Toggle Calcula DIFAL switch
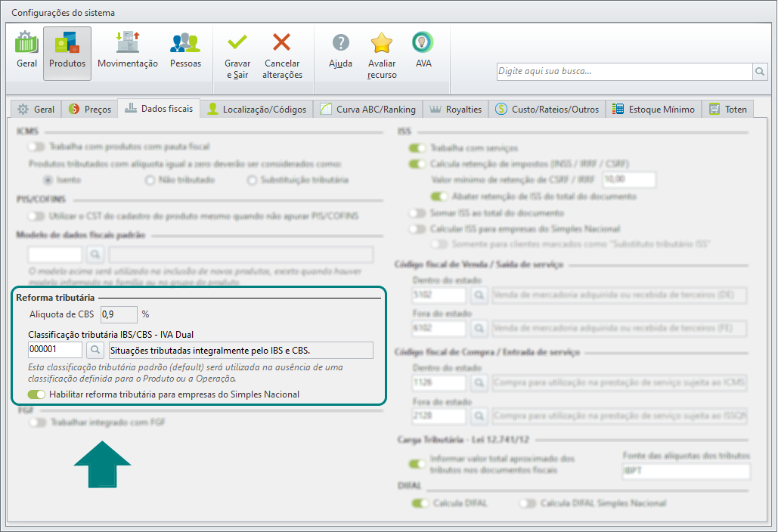 click(x=420, y=504)
